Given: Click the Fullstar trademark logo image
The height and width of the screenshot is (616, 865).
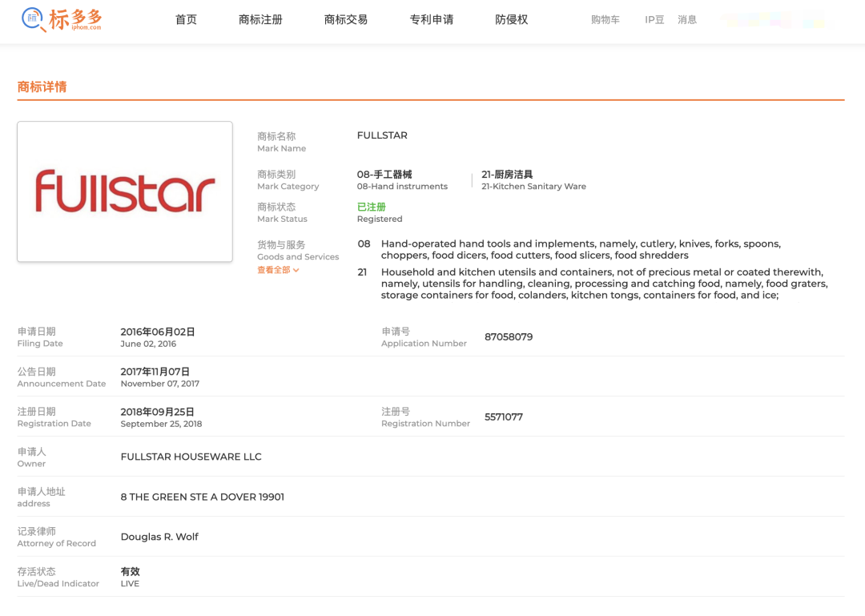Looking at the screenshot, I should coord(125,191).
